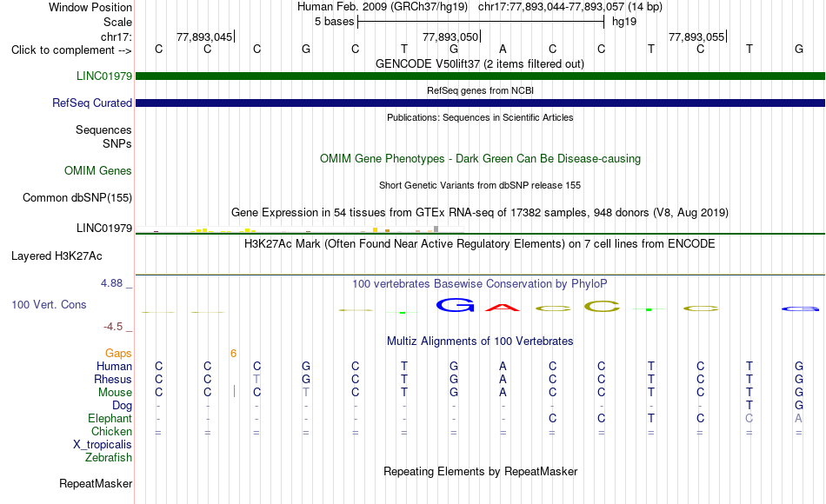This screenshot has width=826, height=504.
Task: Click the A base in complement sequence row
Action: click(x=503, y=49)
